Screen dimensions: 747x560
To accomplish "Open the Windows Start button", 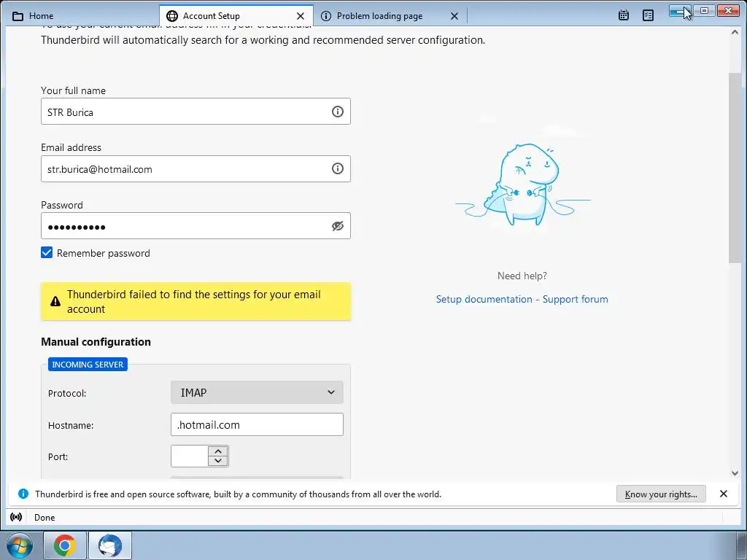I will 20,545.
